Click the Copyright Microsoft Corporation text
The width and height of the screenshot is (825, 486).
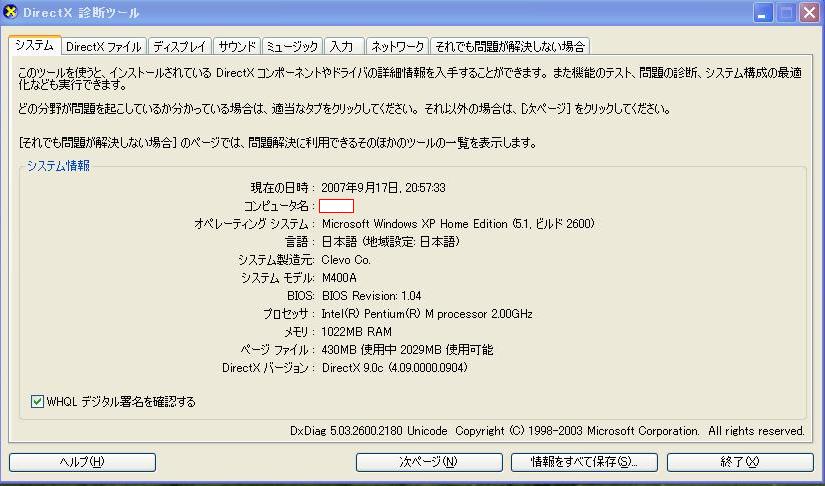click(630, 431)
